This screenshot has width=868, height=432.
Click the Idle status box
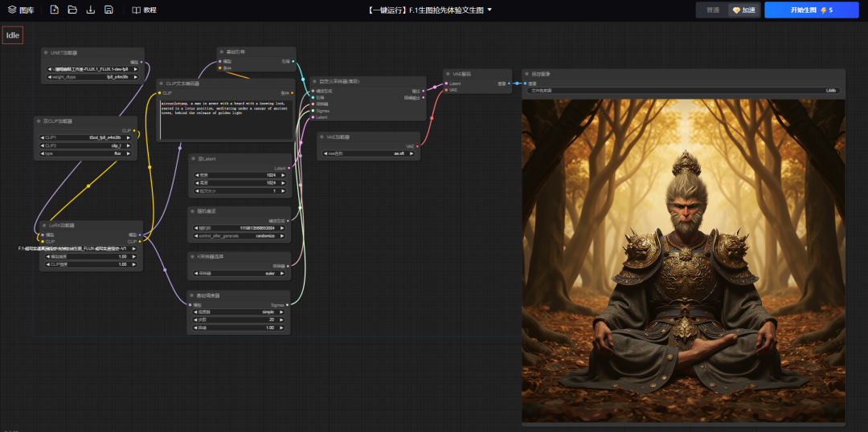[13, 35]
